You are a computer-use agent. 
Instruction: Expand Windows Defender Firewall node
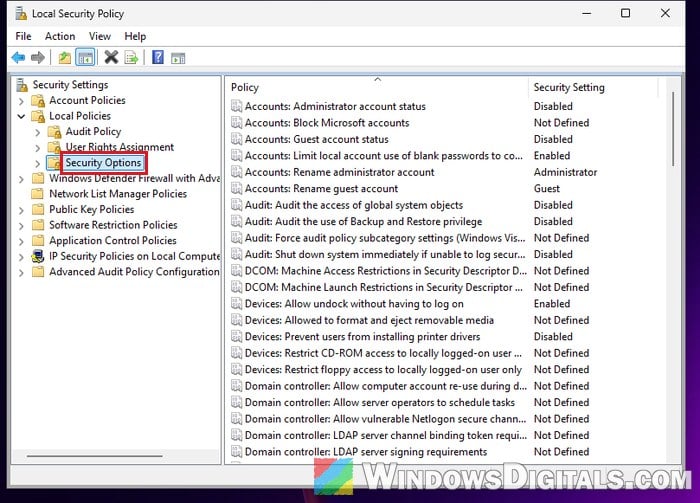pyautogui.click(x=21, y=179)
